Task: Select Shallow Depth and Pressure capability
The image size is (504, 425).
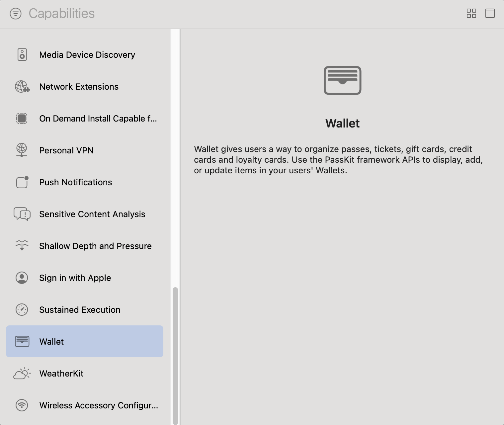Action: [x=85, y=246]
